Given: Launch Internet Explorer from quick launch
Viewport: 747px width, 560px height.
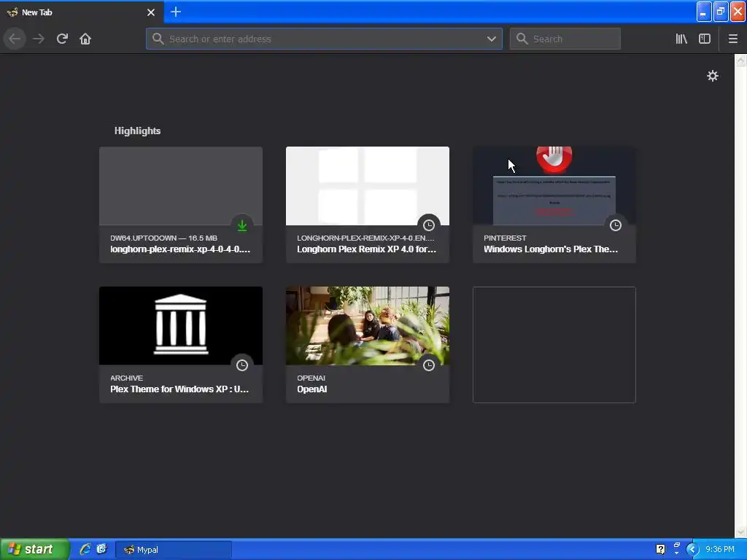Looking at the screenshot, I should coord(85,549).
